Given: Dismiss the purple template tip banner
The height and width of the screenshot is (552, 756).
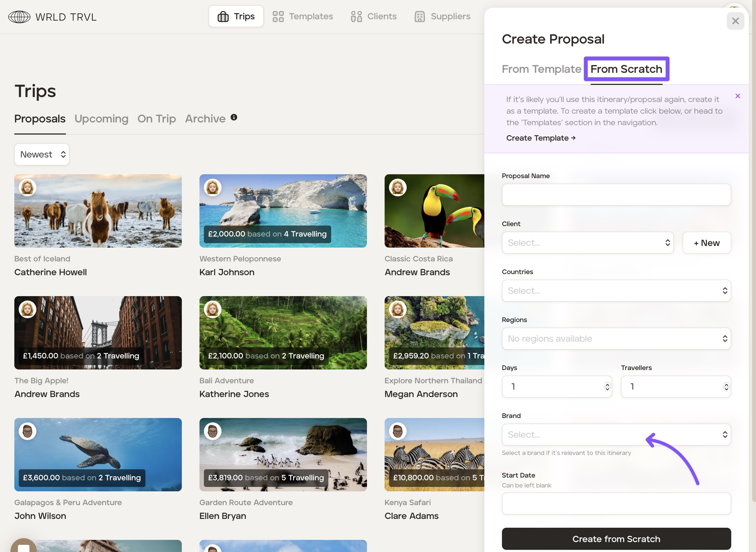Looking at the screenshot, I should pyautogui.click(x=738, y=96).
